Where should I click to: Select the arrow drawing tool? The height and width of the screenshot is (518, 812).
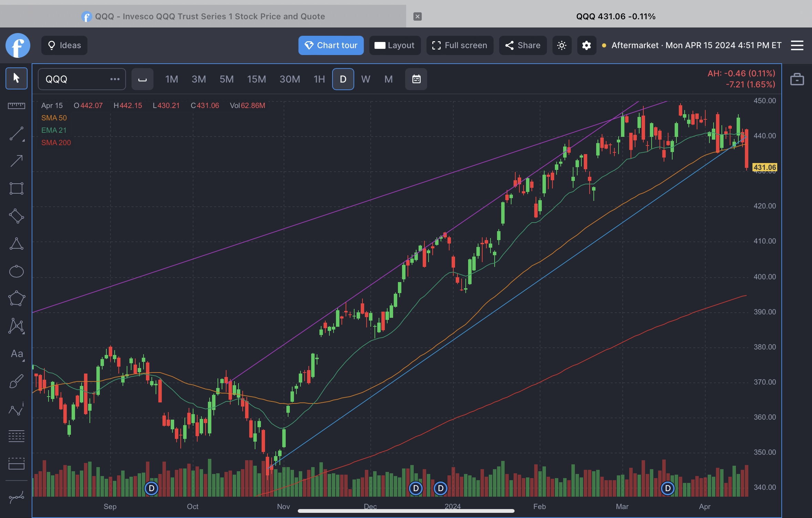click(x=17, y=161)
